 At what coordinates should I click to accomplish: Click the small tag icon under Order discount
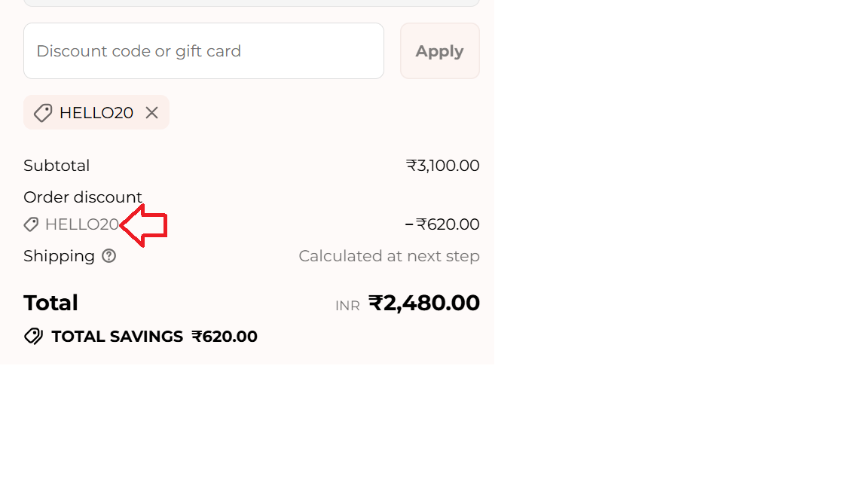point(31,224)
